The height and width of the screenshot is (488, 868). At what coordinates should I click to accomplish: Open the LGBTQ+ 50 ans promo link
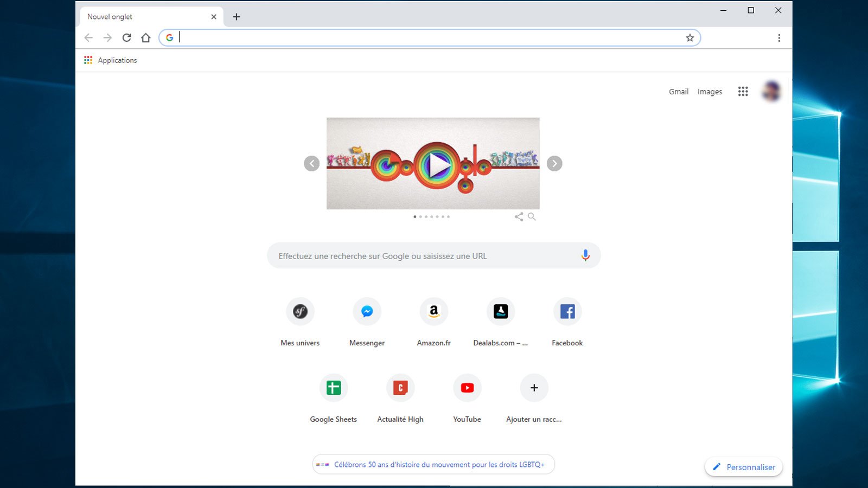[x=433, y=464]
